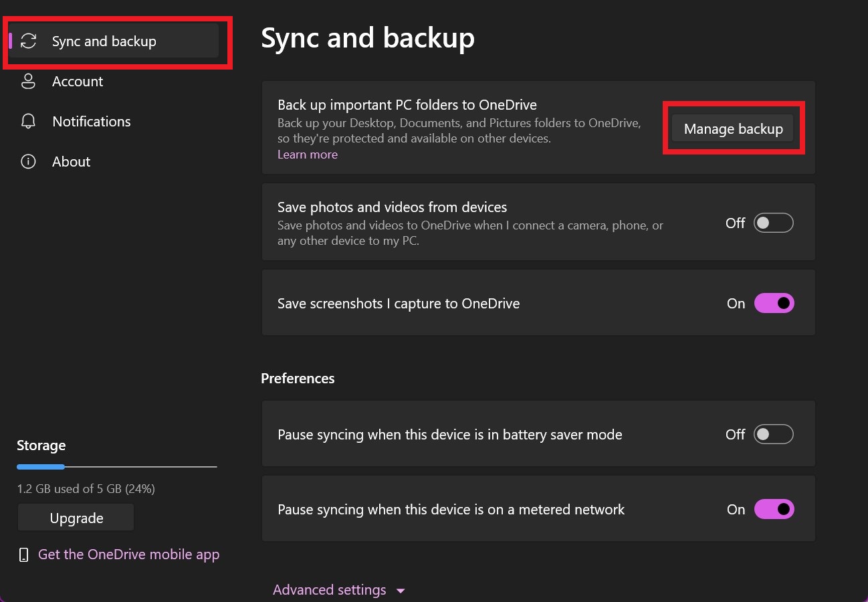Select Sync and backup in sidebar
The image size is (868, 602).
tap(104, 41)
